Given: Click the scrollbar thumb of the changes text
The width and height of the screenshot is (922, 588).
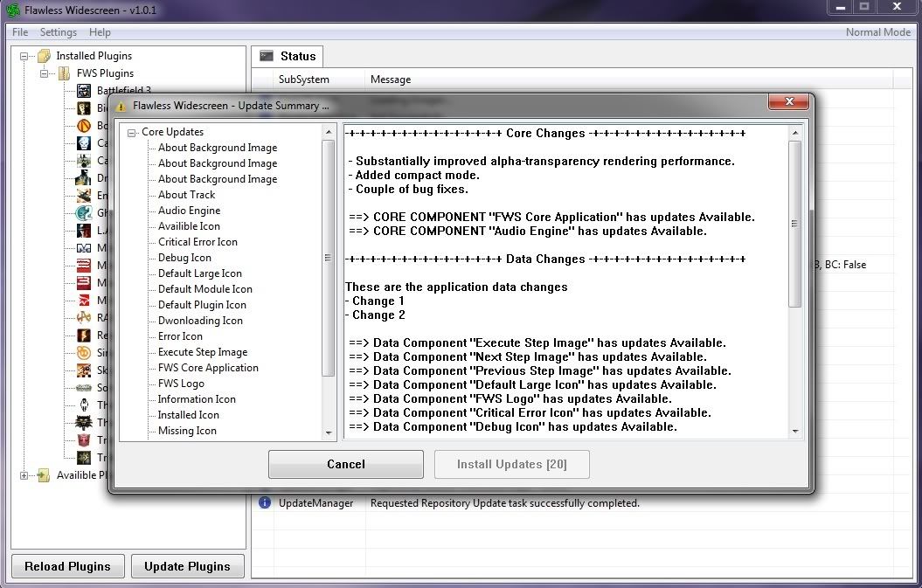Looking at the screenshot, I should pos(795,224).
